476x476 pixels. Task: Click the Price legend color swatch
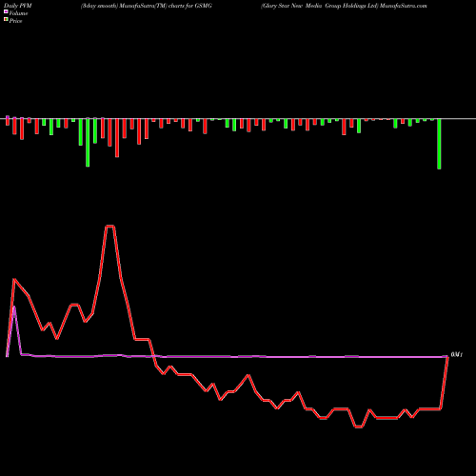click(x=6, y=19)
